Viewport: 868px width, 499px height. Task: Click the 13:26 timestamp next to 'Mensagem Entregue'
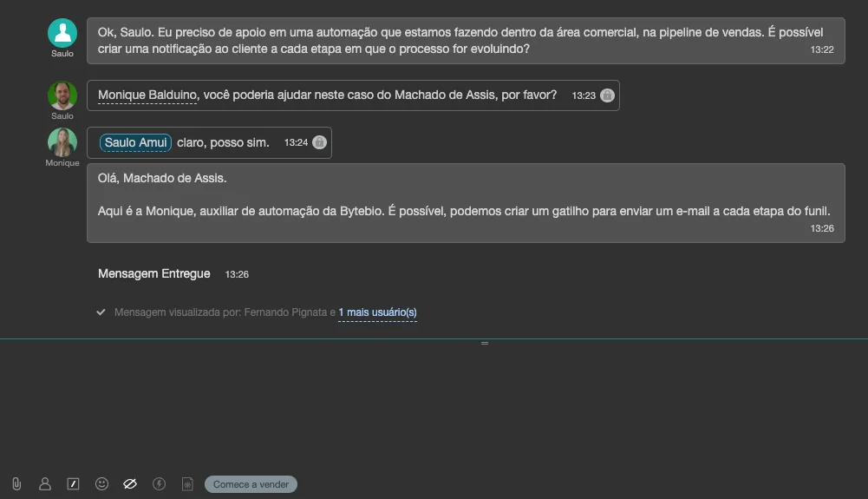pyautogui.click(x=237, y=274)
